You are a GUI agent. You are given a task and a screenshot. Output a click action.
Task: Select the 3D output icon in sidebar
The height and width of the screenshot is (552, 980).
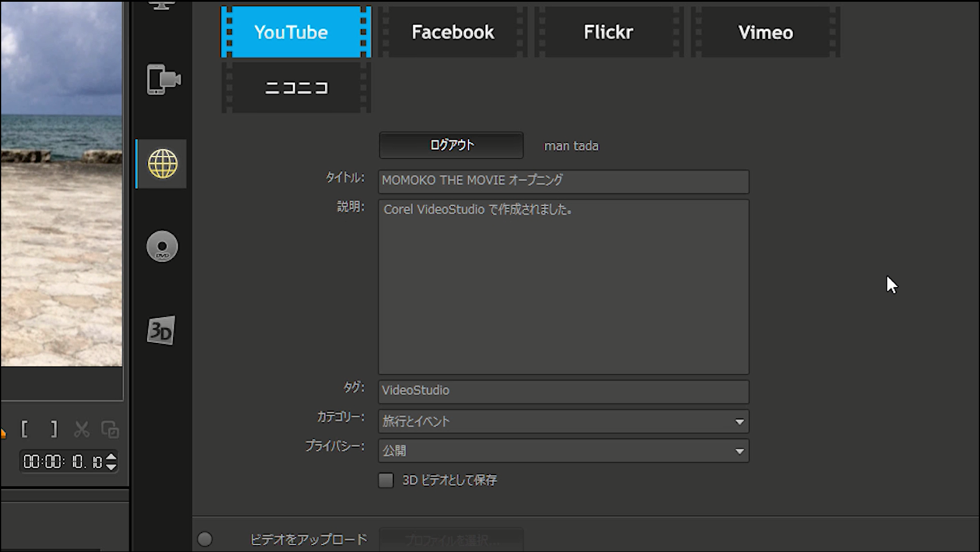(x=161, y=330)
